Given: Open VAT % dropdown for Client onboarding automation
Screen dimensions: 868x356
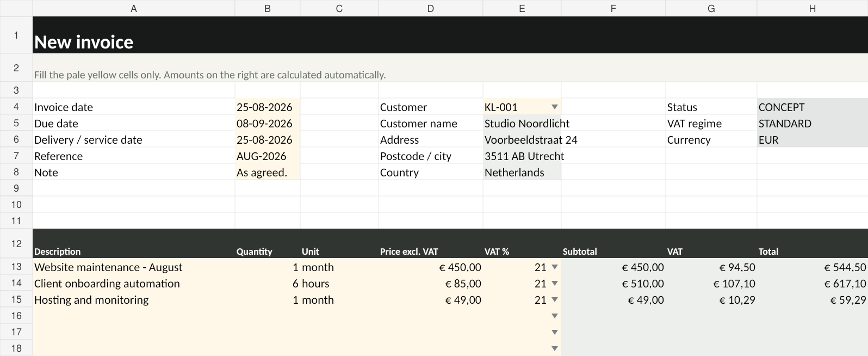Looking at the screenshot, I should [x=554, y=284].
